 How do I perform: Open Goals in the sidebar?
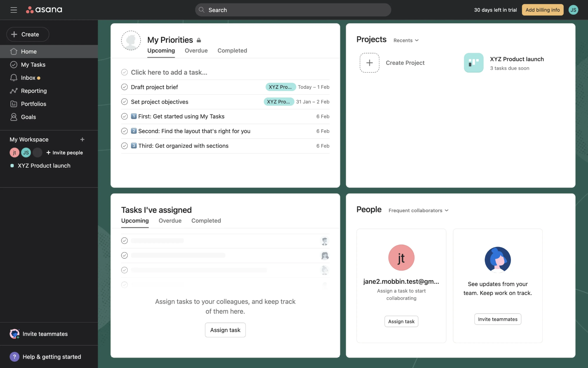coord(49,117)
